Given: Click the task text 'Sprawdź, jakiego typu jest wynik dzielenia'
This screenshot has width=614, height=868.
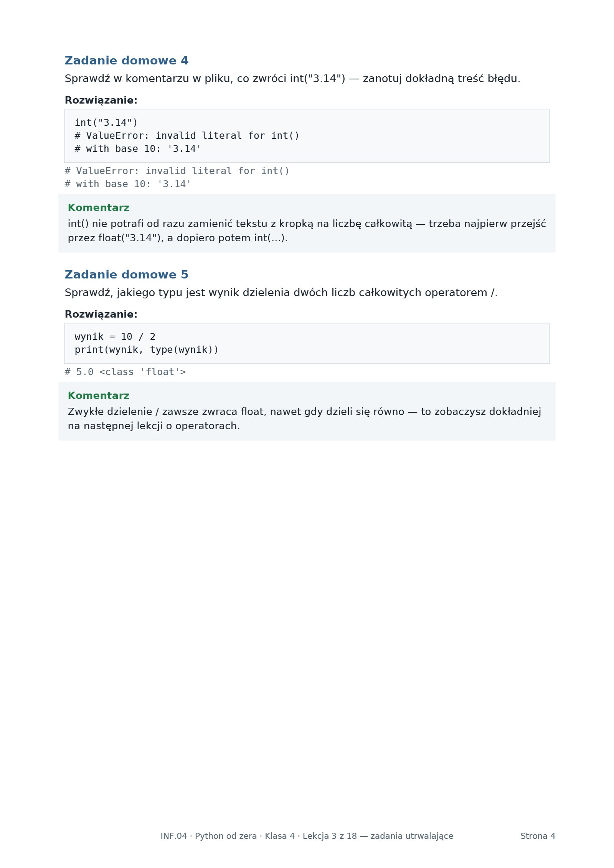Looking at the screenshot, I should click(281, 293).
